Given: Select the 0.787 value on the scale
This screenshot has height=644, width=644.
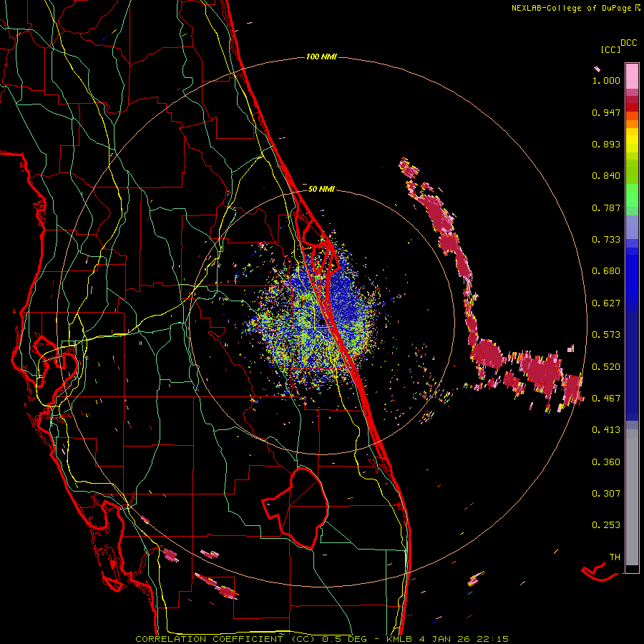Looking at the screenshot, I should click(606, 208).
